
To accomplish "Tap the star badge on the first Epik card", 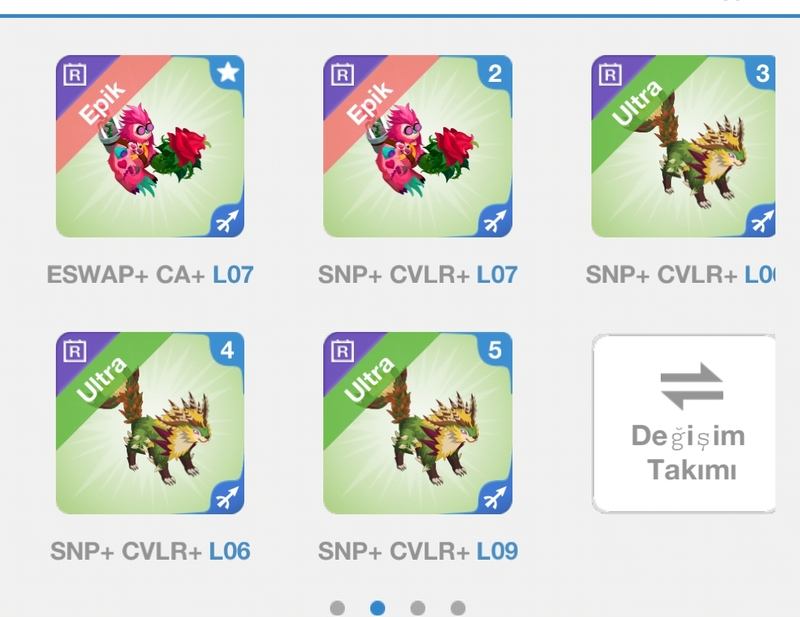I will click(228, 72).
